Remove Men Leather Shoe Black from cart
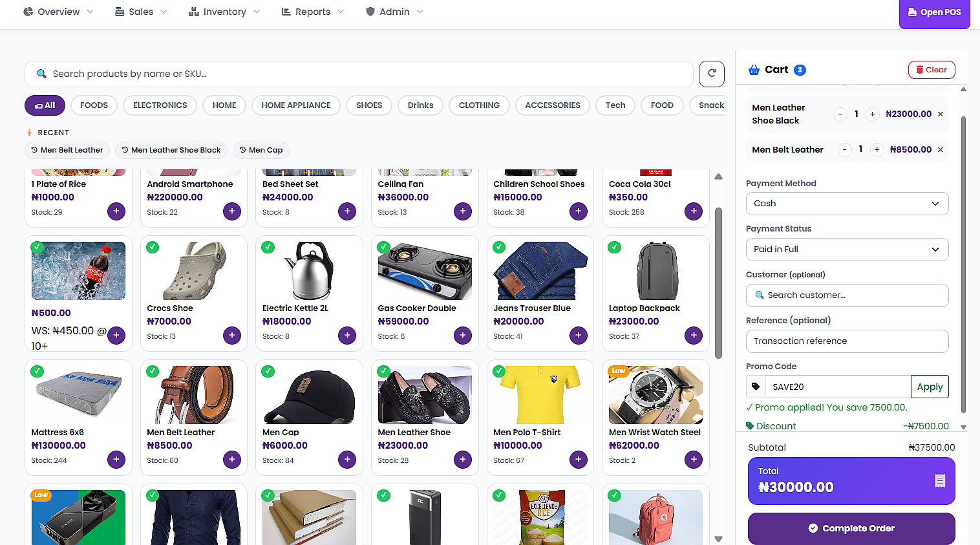The image size is (980, 545). [941, 114]
